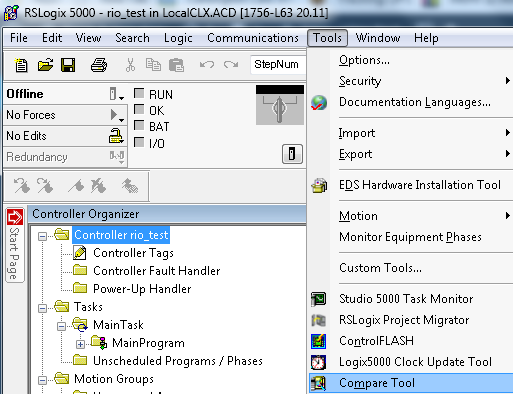513x394 pixels.
Task: Click Options... in the Tools menu
Action: pos(364,60)
